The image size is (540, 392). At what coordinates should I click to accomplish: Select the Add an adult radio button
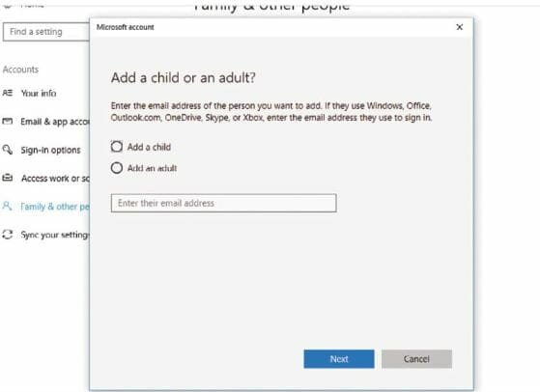click(117, 168)
